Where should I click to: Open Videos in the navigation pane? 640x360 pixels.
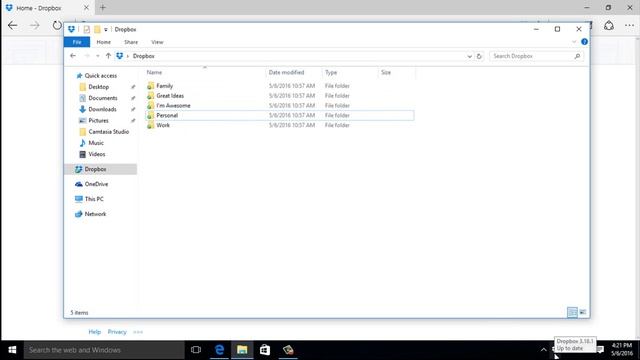(x=97, y=154)
